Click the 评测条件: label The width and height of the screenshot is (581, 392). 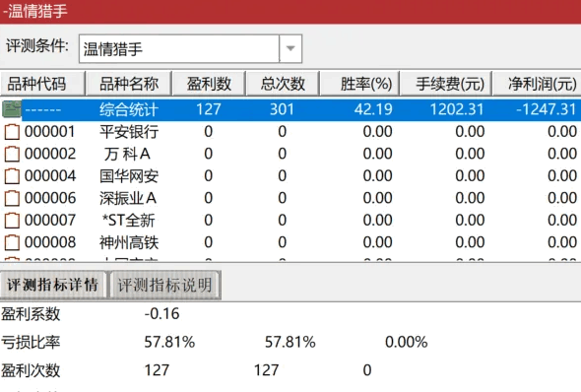pos(37,46)
